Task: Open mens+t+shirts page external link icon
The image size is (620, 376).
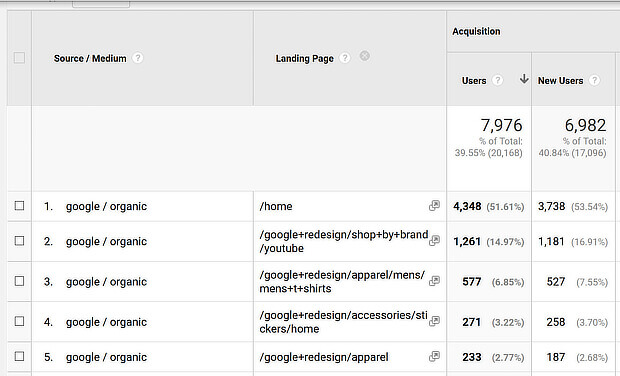Action: point(434,281)
